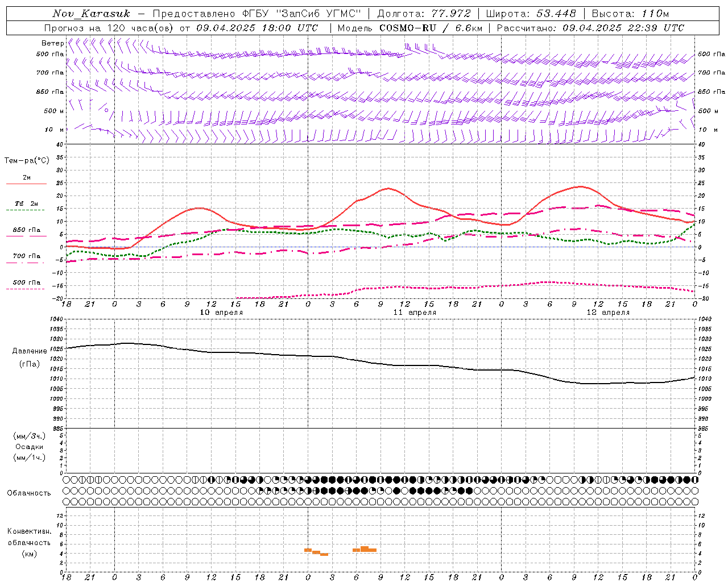Select the Давление pressure panel title
This screenshot has width=728, height=582.
coord(30,351)
